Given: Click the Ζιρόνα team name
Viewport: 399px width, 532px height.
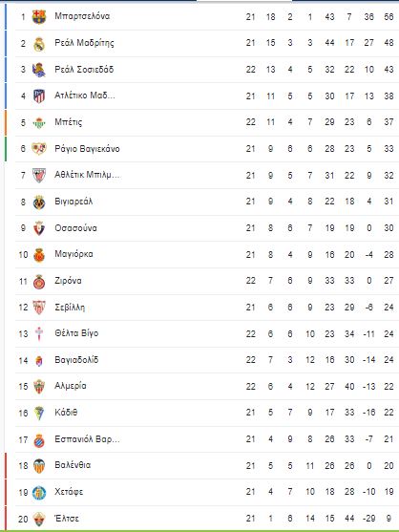Looking at the screenshot, I should (x=68, y=281).
